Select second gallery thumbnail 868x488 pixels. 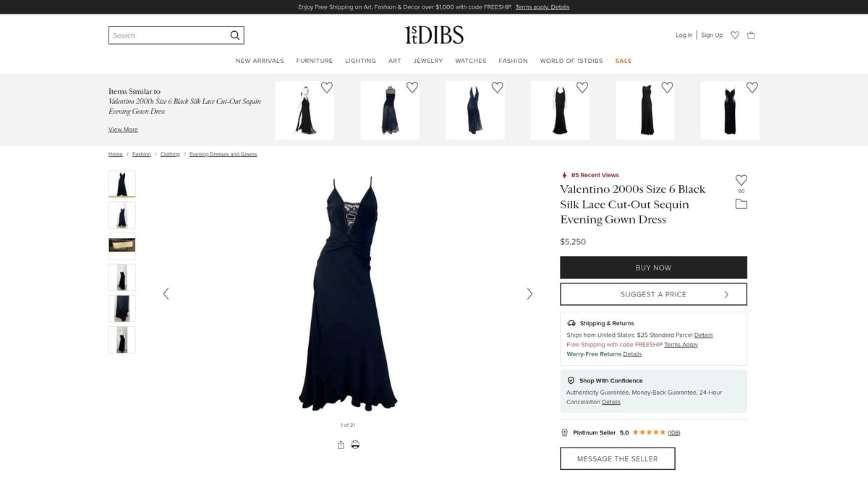tap(122, 215)
